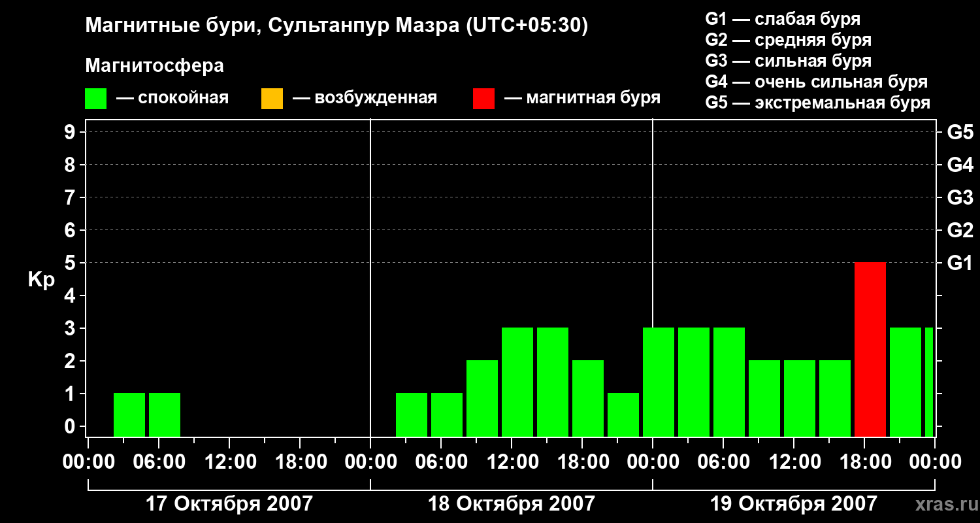Screen dimensions: 980x523
Task: Click the red Kp 5 storm bar
Action: pos(870,350)
